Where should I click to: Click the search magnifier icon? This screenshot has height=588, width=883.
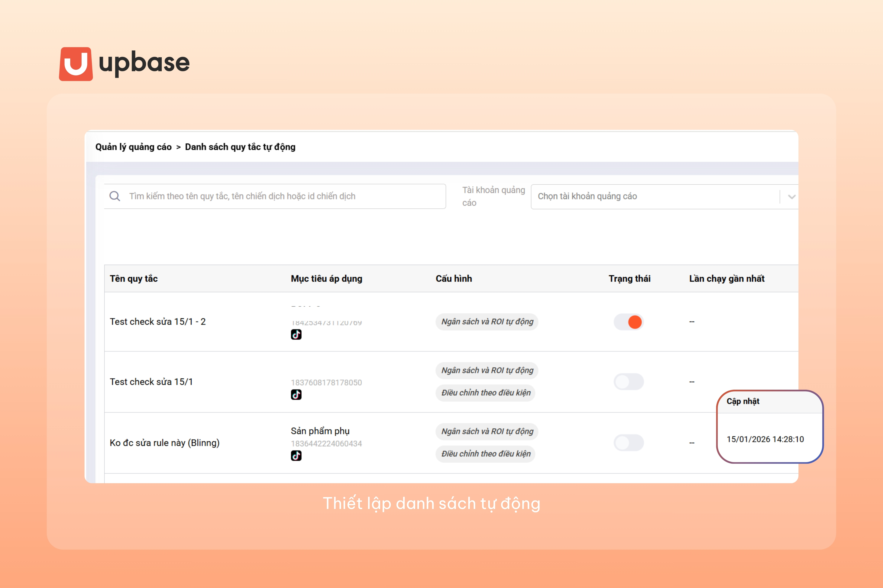point(115,196)
